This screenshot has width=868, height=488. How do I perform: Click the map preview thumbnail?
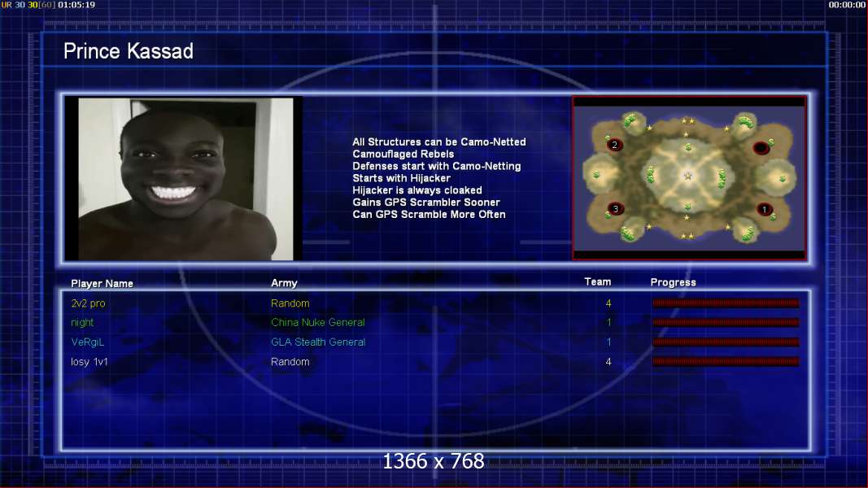(689, 178)
